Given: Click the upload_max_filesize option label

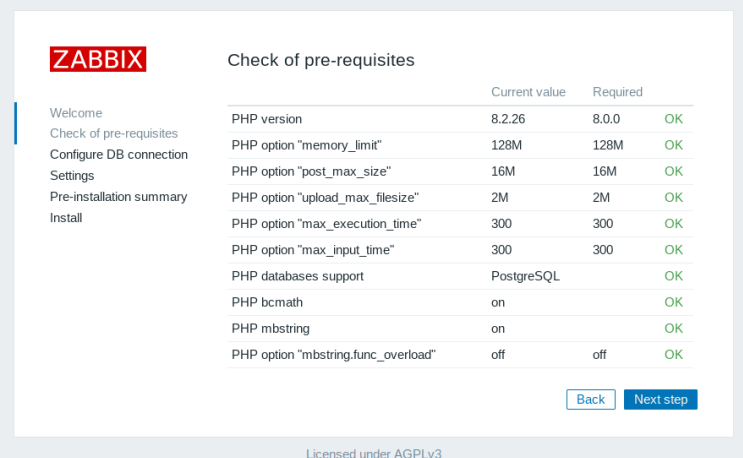Looking at the screenshot, I should pyautogui.click(x=325, y=197).
